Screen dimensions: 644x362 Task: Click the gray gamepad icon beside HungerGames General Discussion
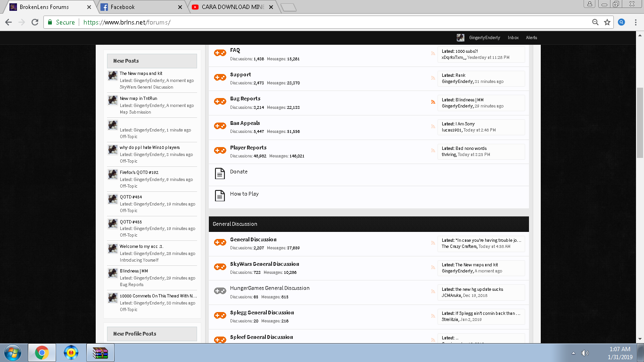coord(220,291)
